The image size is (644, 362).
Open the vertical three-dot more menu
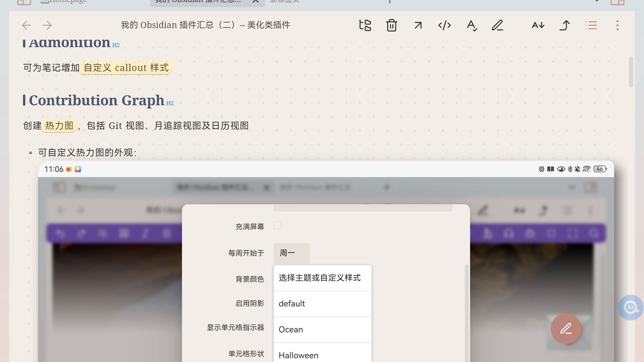coord(618,25)
